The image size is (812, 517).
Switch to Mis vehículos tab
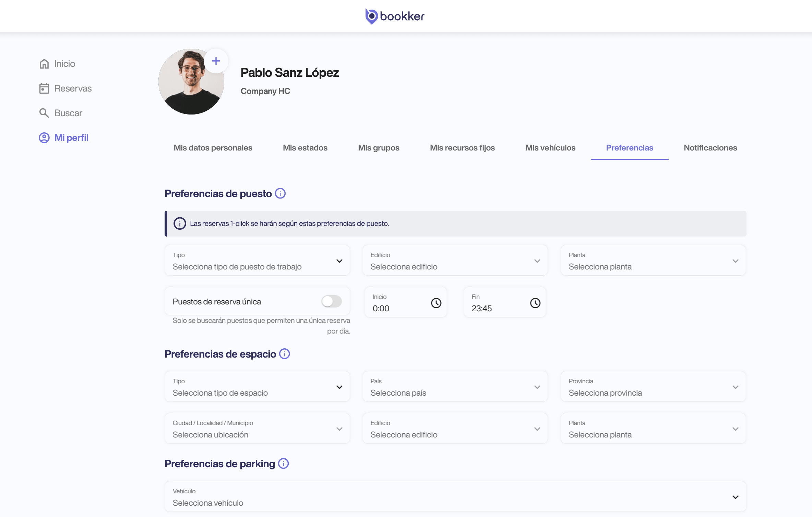point(550,148)
